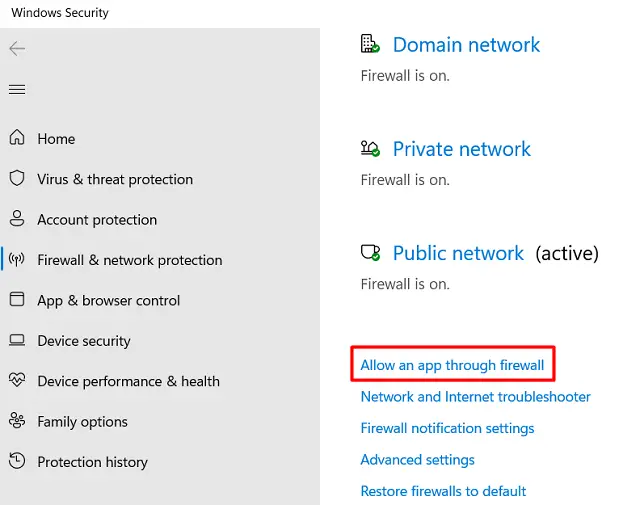Open the hamburger navigation menu
The height and width of the screenshot is (505, 640).
pyautogui.click(x=17, y=90)
